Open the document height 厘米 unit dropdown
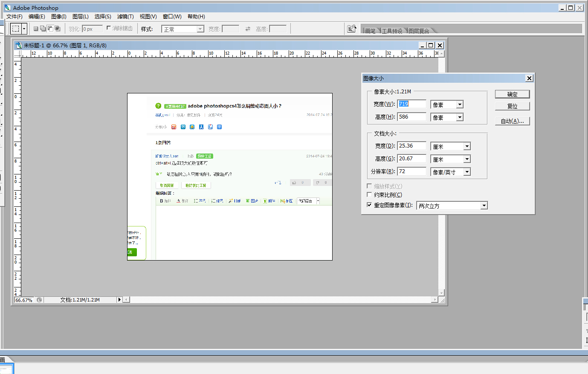The image size is (588, 374). 451,159
